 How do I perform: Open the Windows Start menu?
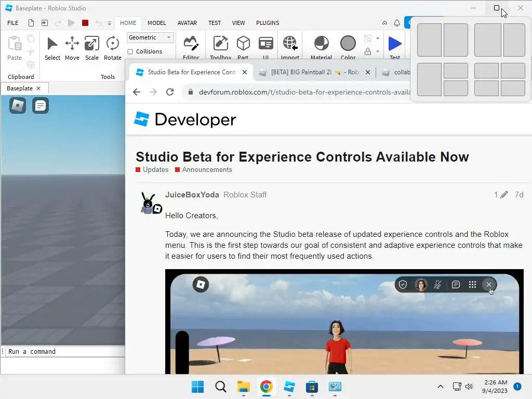pos(198,387)
